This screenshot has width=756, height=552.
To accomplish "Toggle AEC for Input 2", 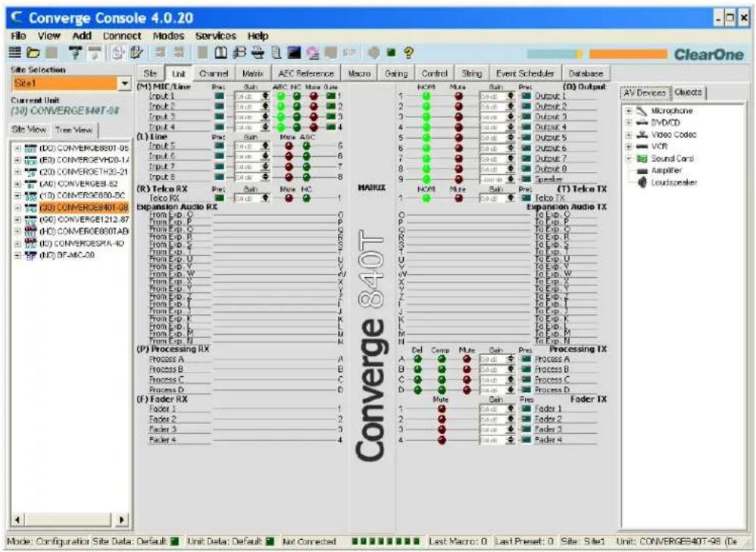I will pos(280,107).
